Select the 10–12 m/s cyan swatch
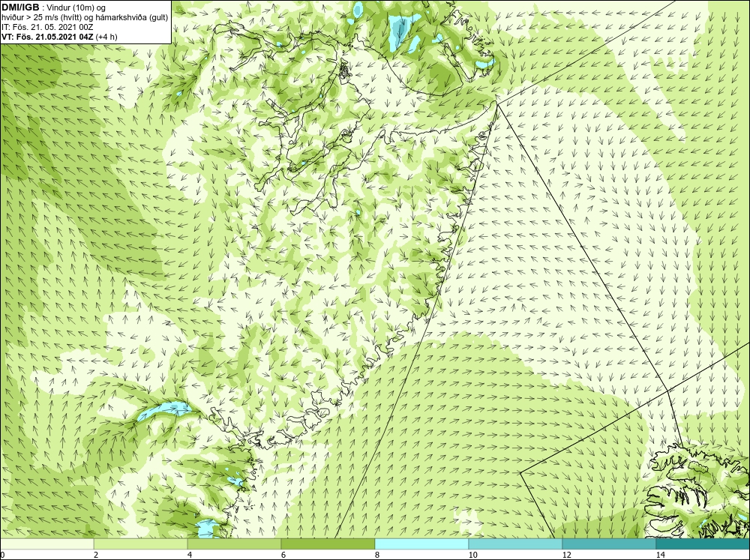Screen dimensions: 750x560 tap(516, 544)
